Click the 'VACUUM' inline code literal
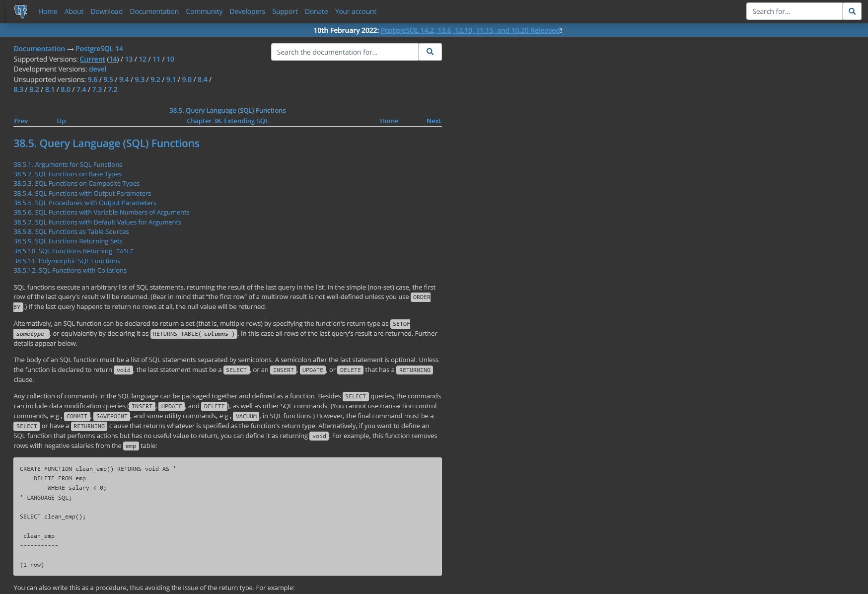868x594 pixels. point(246,416)
